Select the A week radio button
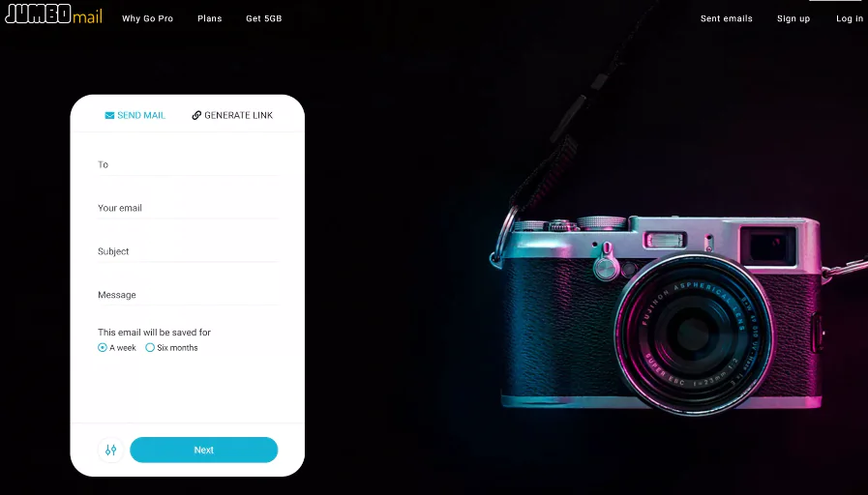 tap(103, 348)
